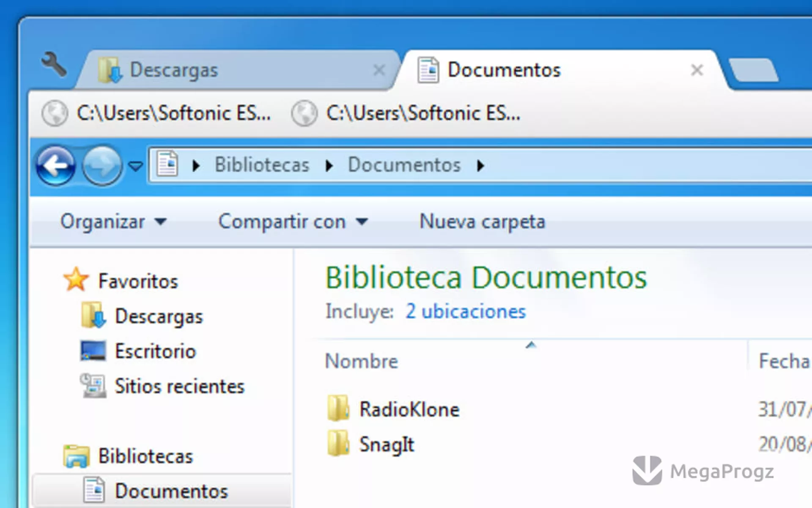Open the Compartir con dropdown menu
Image resolution: width=812 pixels, height=508 pixels.
tap(293, 222)
